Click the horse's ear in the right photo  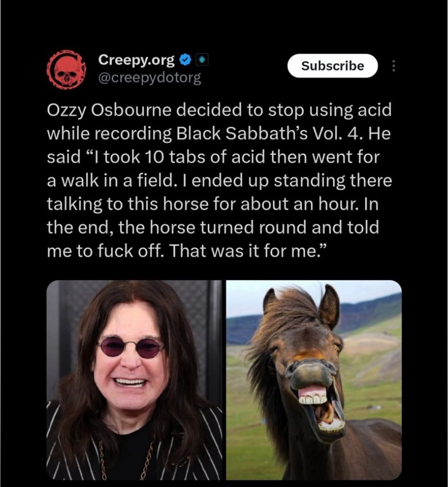point(329,306)
